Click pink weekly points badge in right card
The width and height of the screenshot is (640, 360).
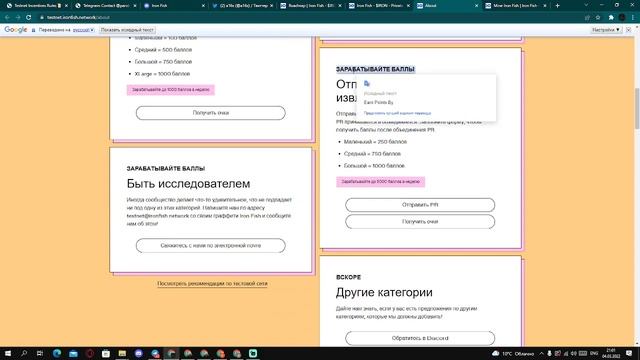pos(380,182)
